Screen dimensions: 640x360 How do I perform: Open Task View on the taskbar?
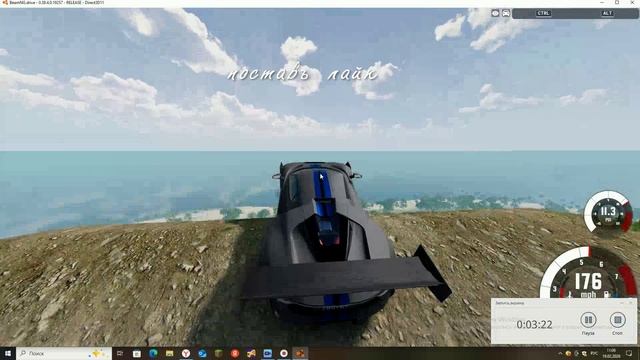[x=120, y=353]
